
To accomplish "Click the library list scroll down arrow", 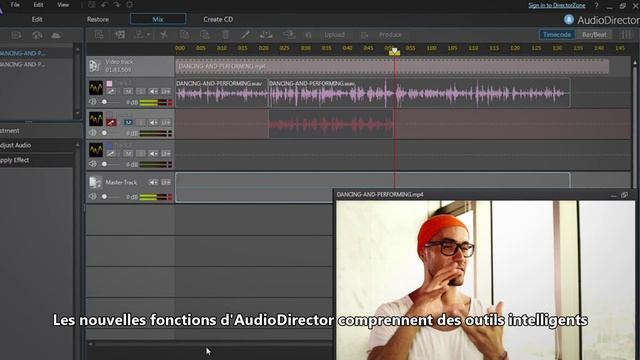I will click(78, 113).
